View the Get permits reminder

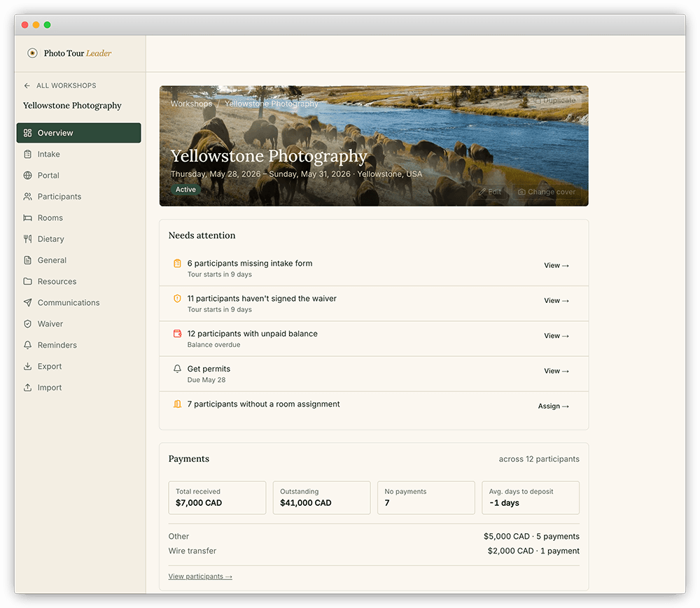click(x=556, y=371)
